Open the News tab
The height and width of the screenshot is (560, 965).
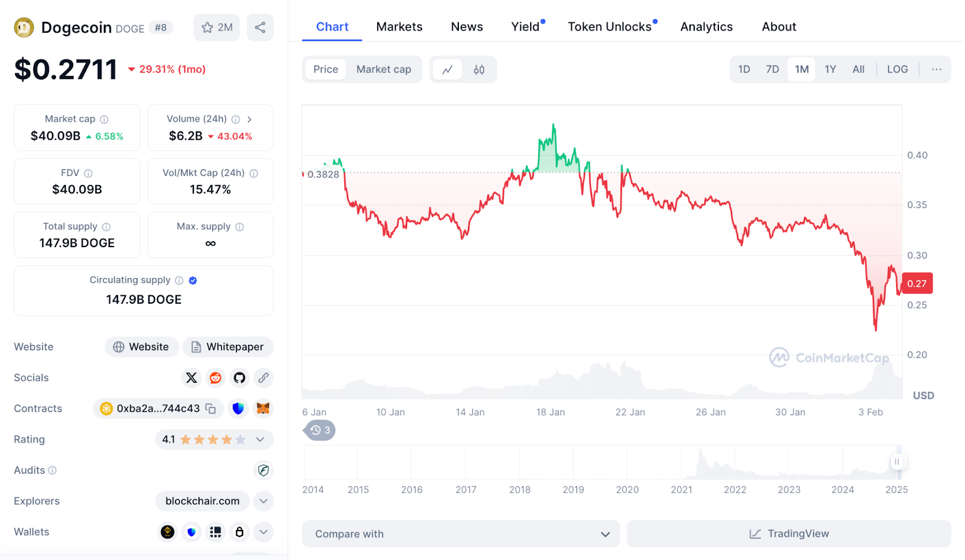coord(467,27)
